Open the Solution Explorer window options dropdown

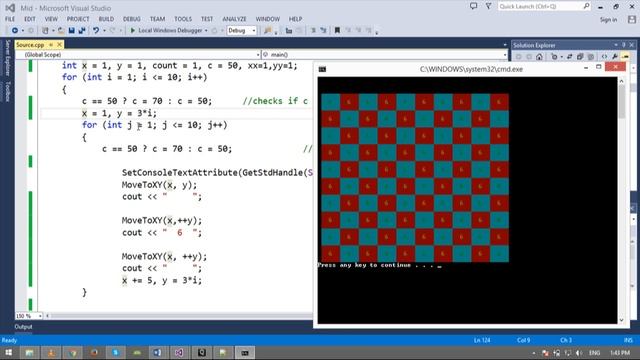point(616,45)
